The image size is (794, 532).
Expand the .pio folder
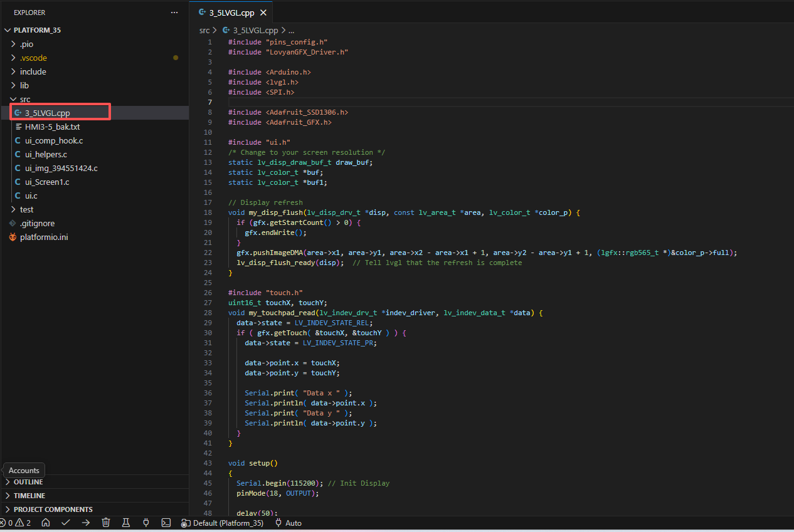26,44
